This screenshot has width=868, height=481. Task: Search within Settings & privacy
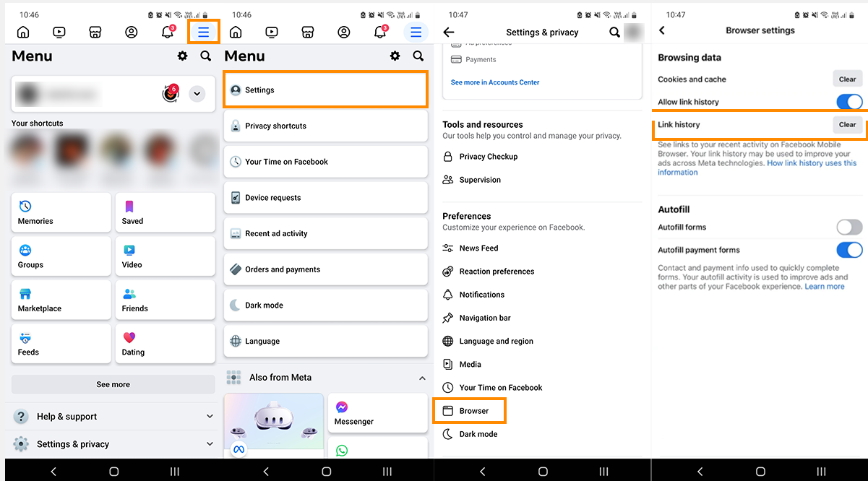pyautogui.click(x=614, y=32)
